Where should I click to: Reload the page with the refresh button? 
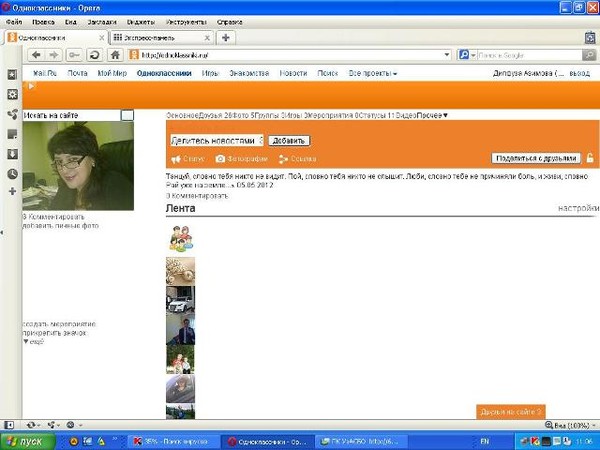point(94,55)
